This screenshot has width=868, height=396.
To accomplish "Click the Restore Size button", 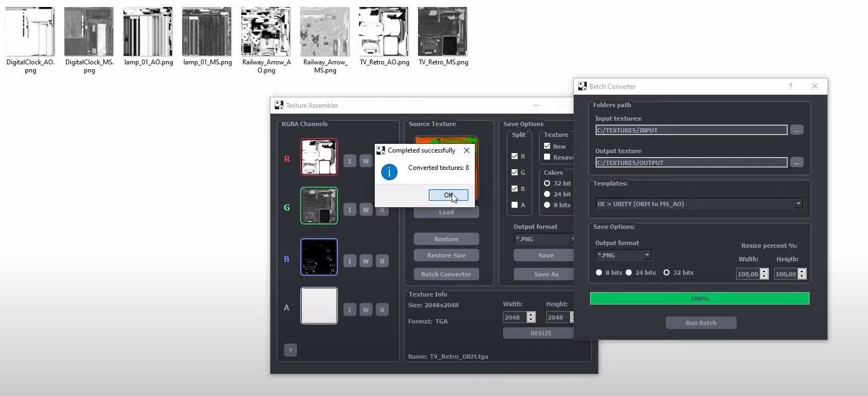I will (x=446, y=255).
